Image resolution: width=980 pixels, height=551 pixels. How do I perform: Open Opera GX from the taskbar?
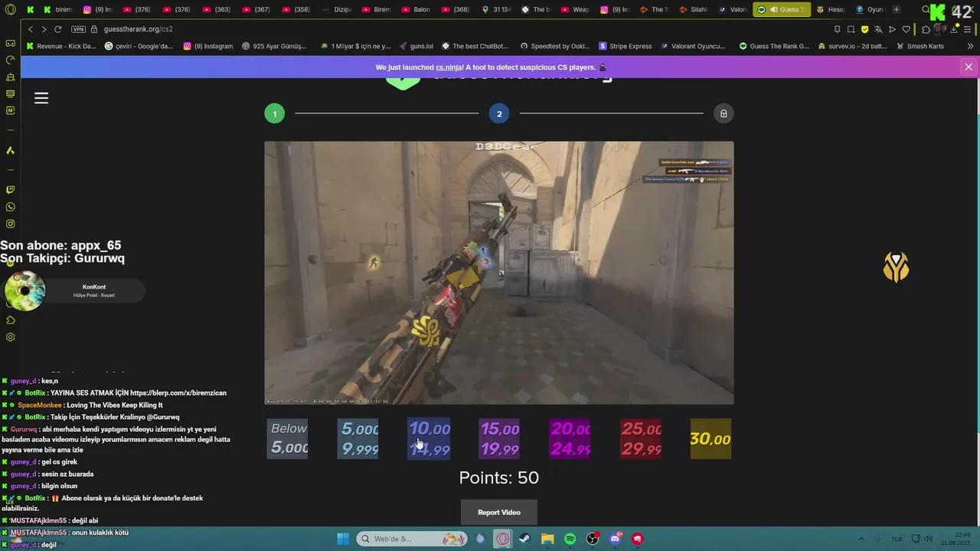click(502, 539)
